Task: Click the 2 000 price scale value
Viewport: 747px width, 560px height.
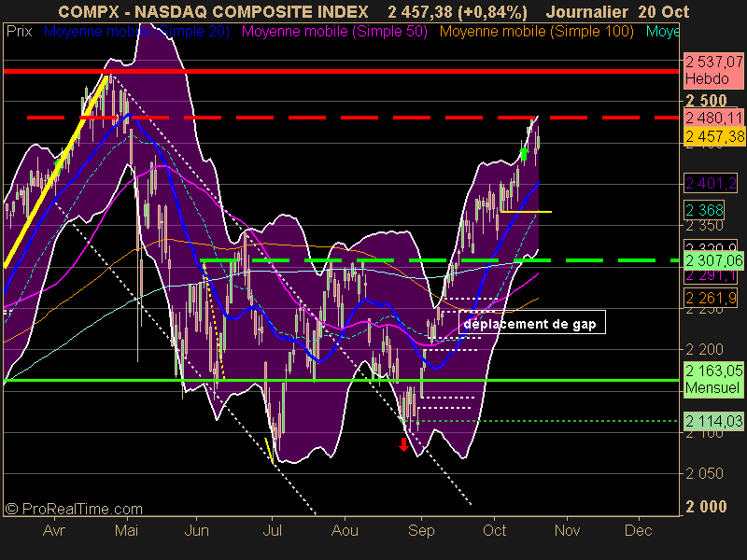Action: (x=706, y=507)
